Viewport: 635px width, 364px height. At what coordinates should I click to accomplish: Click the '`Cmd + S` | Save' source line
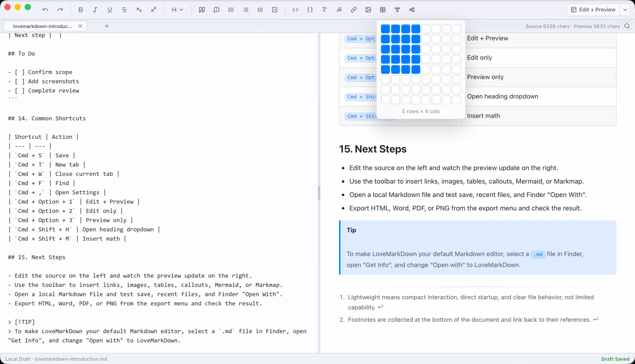pos(42,155)
